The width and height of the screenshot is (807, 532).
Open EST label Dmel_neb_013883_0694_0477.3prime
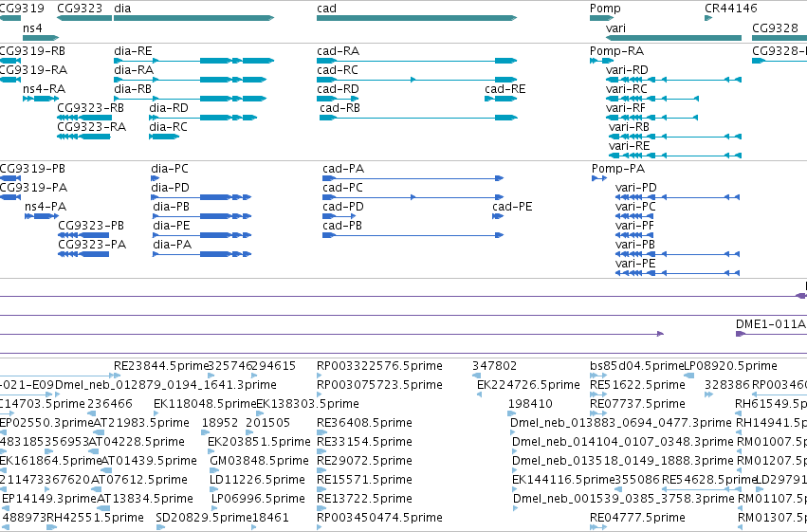621,423
